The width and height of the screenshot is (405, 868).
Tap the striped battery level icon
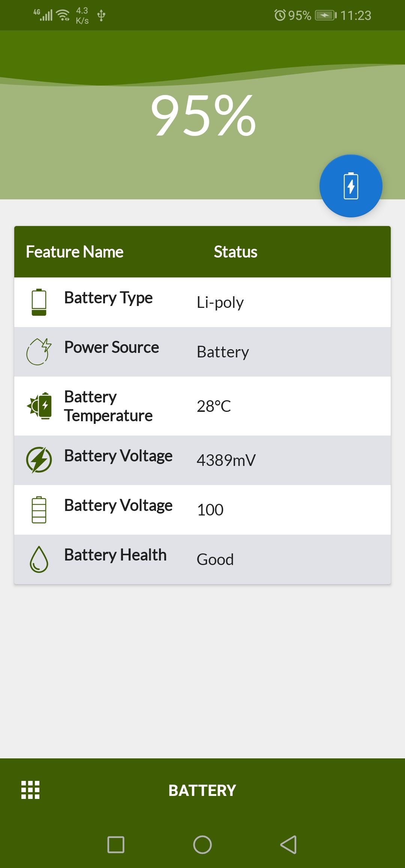[x=39, y=509]
